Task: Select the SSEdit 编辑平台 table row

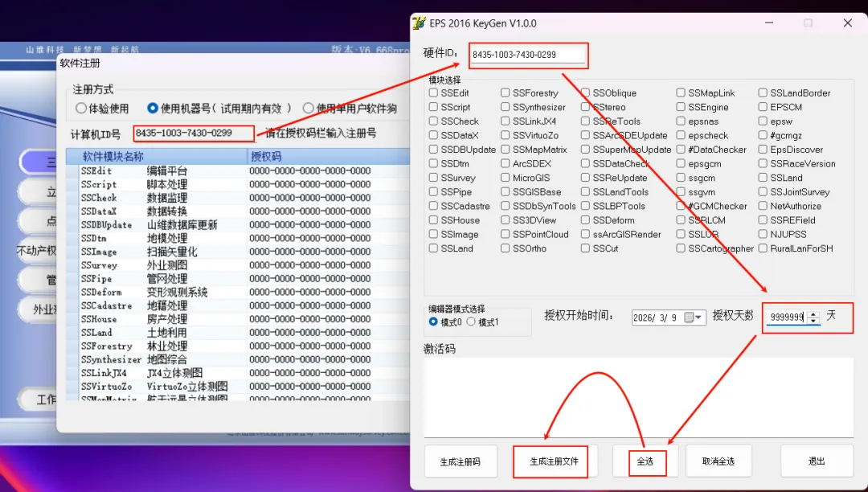Action: pos(238,171)
